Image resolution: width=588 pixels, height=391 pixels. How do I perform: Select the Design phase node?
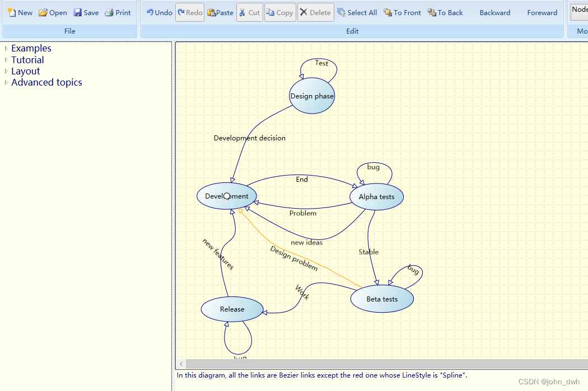tap(311, 96)
